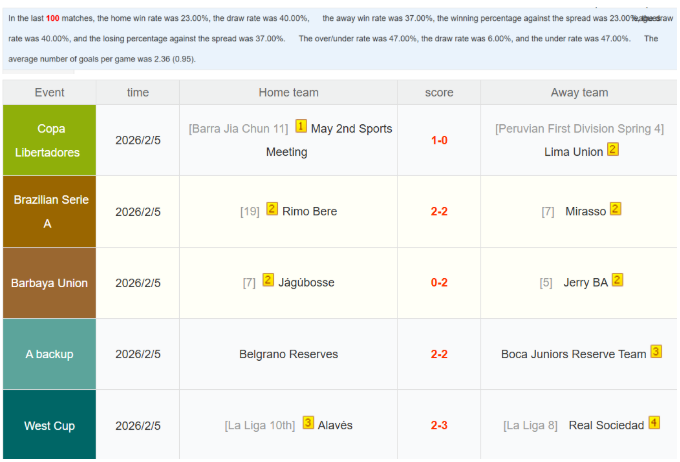The width and height of the screenshot is (680, 462).
Task: Click yellow card badge next to Lima Union
Action: click(613, 151)
